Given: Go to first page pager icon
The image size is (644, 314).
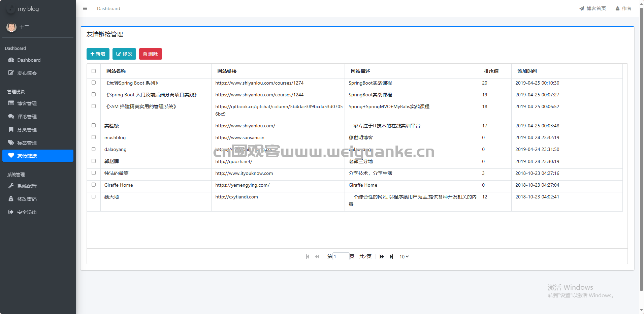Looking at the screenshot, I should [308, 256].
